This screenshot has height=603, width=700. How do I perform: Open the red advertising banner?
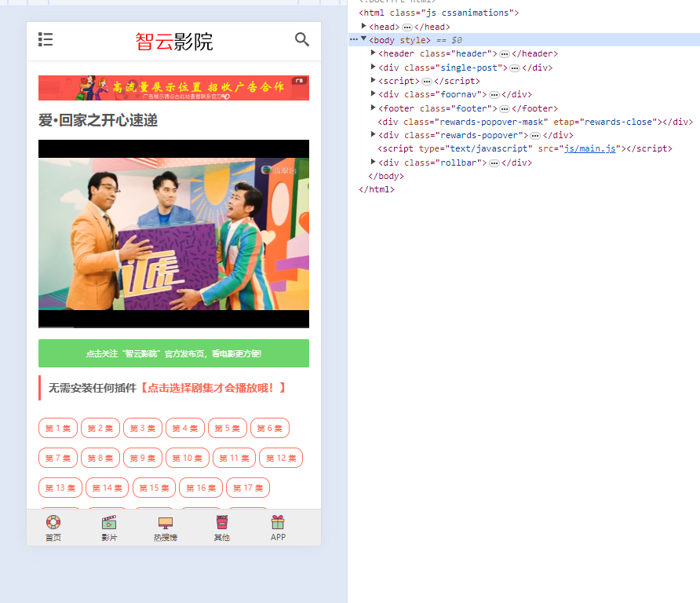pos(173,88)
